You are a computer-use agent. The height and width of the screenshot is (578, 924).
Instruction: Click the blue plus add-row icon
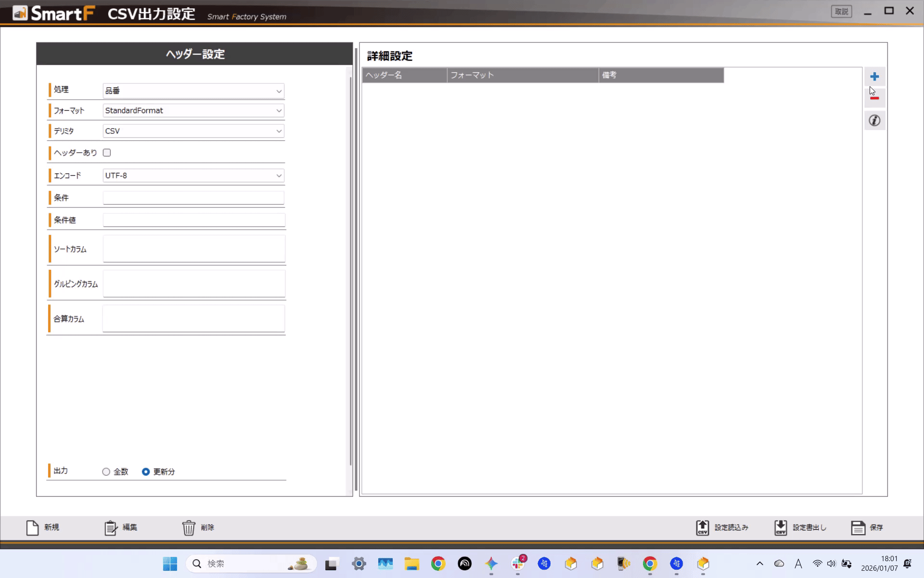click(874, 77)
